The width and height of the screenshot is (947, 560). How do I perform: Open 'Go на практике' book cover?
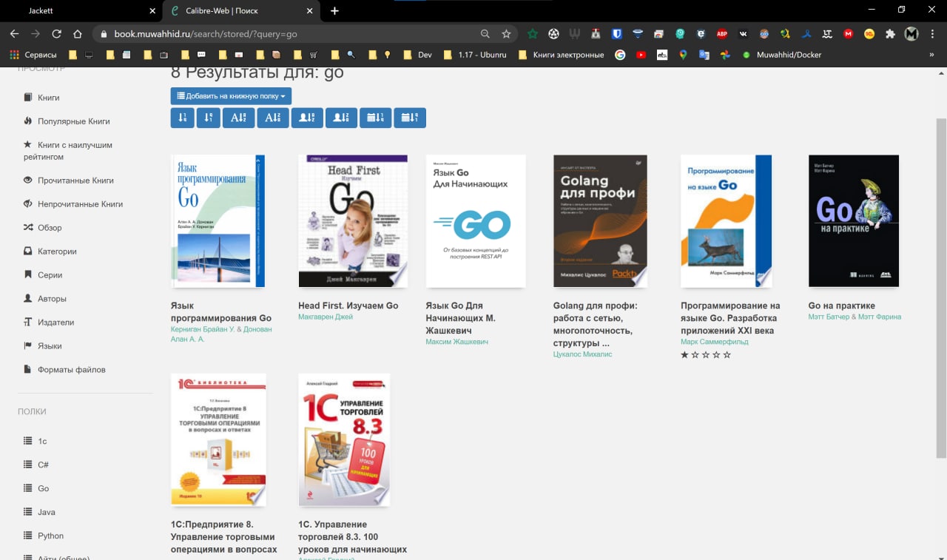click(x=854, y=220)
